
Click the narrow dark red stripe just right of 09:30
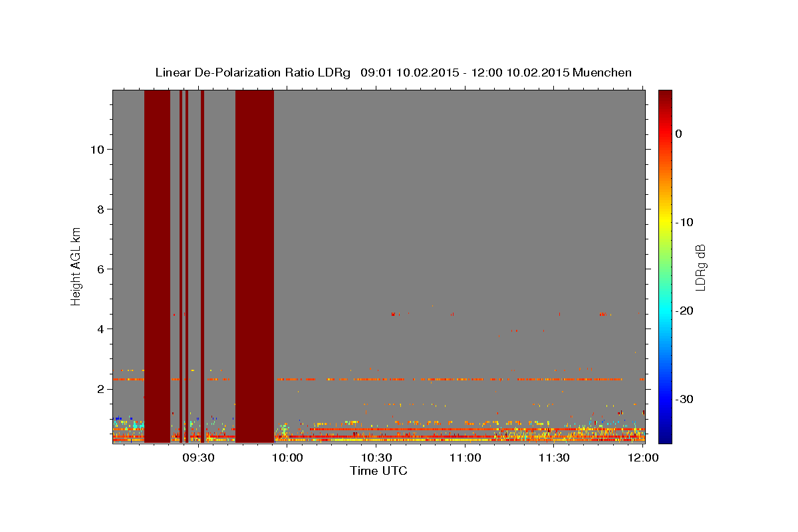[202, 266]
